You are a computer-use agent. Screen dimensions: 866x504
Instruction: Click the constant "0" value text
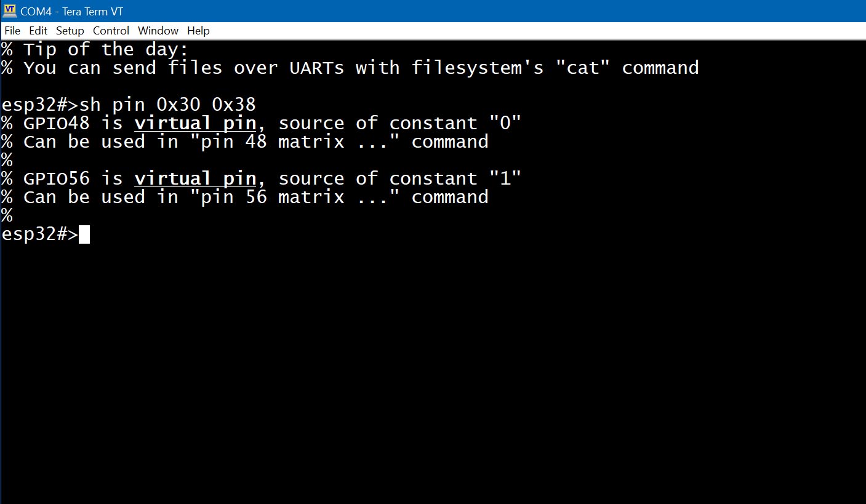pos(505,123)
